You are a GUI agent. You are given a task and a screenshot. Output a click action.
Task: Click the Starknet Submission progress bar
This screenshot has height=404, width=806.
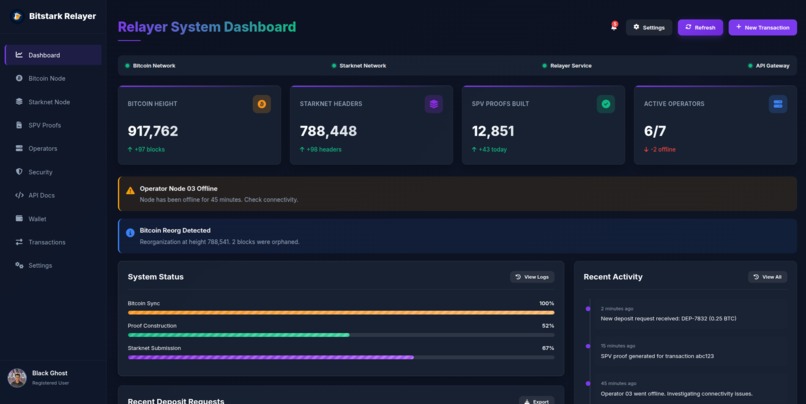(x=341, y=357)
